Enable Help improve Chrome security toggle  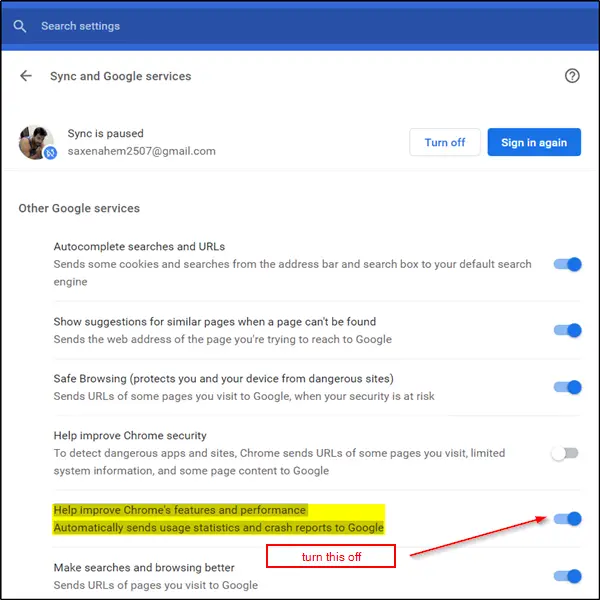pos(565,453)
